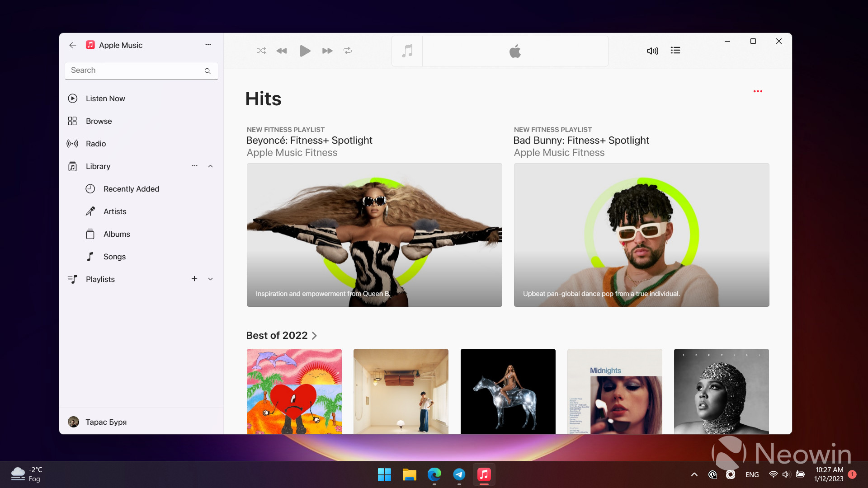This screenshot has width=868, height=488.
Task: Click the repeat toggle icon
Action: [347, 51]
